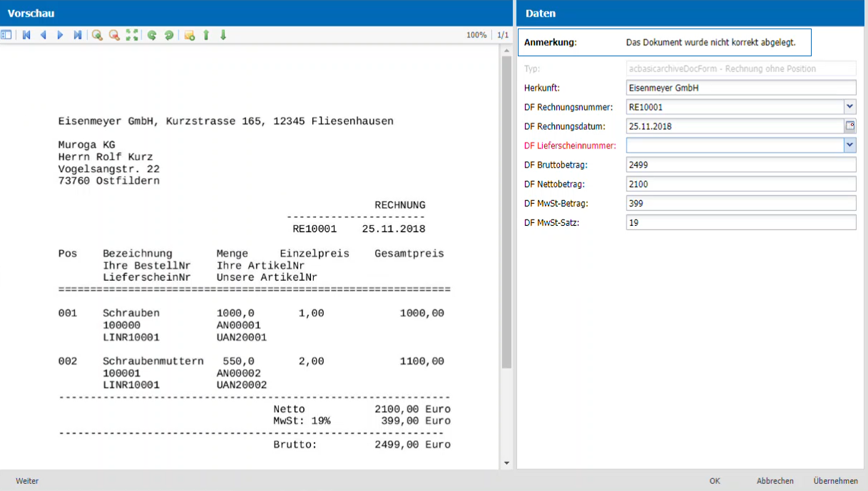Click the Weiter button
Viewport: 868px width, 491px height.
[x=27, y=481]
